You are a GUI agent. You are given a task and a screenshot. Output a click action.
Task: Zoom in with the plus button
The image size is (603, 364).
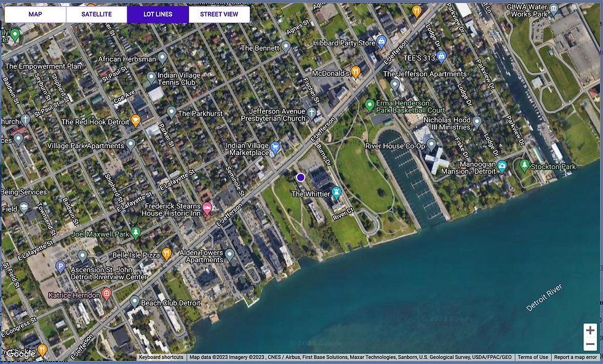coord(590,330)
